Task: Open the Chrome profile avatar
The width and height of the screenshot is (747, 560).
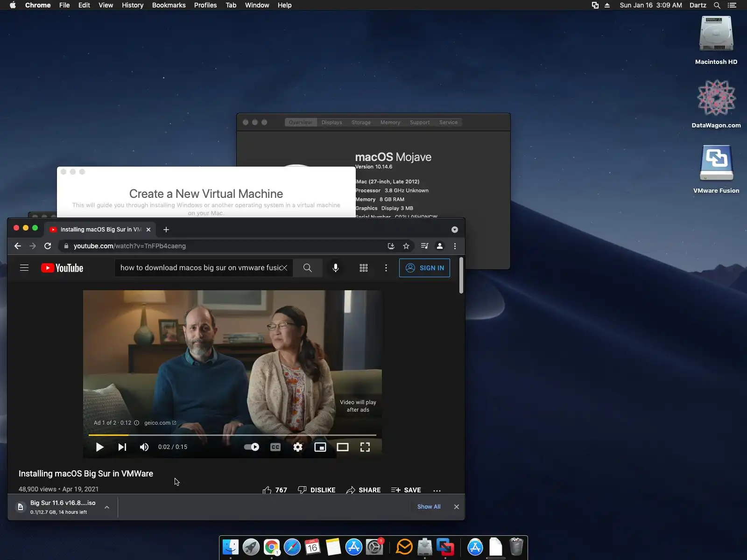Action: [x=440, y=246]
